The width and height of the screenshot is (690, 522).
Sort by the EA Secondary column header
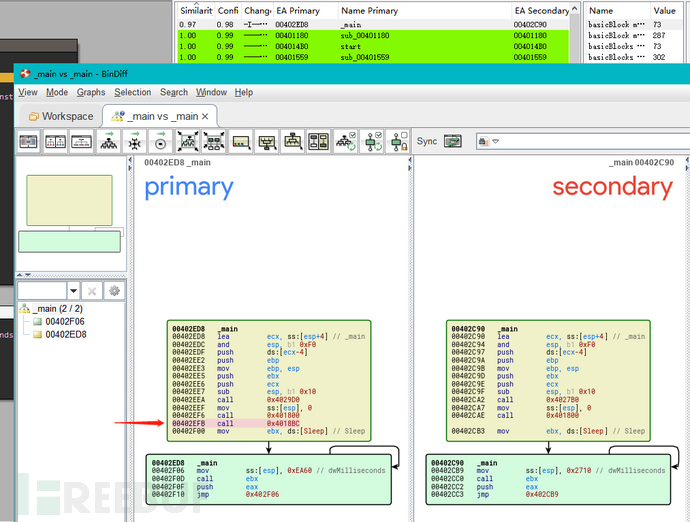click(x=541, y=11)
